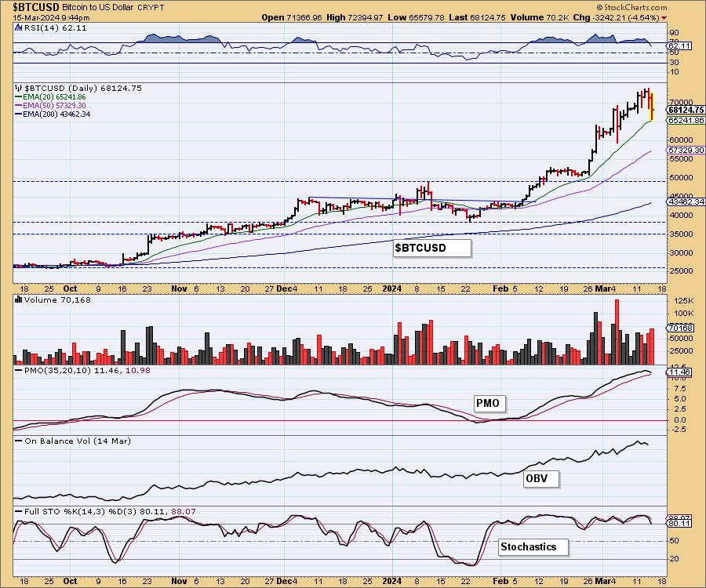
Task: Click the PMO annotation box
Action: 489,403
